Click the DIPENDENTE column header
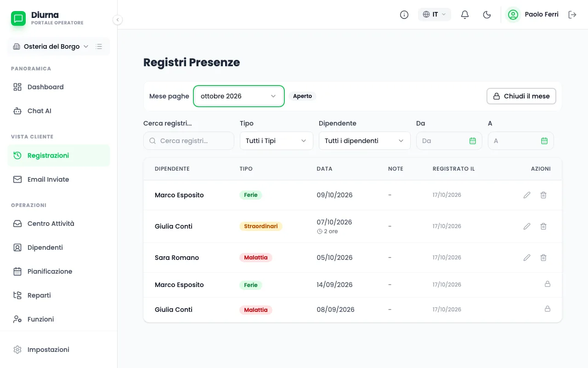The width and height of the screenshot is (588, 368). (172, 169)
